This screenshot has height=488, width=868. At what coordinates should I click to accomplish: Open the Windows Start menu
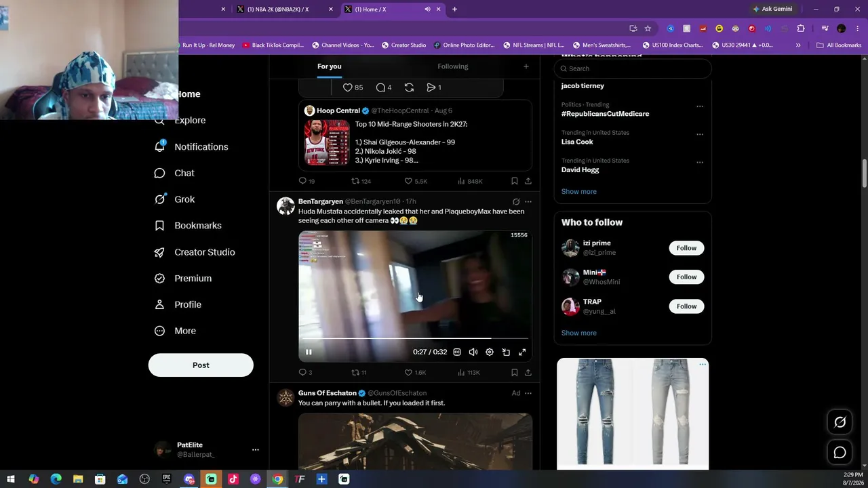pos(11,479)
